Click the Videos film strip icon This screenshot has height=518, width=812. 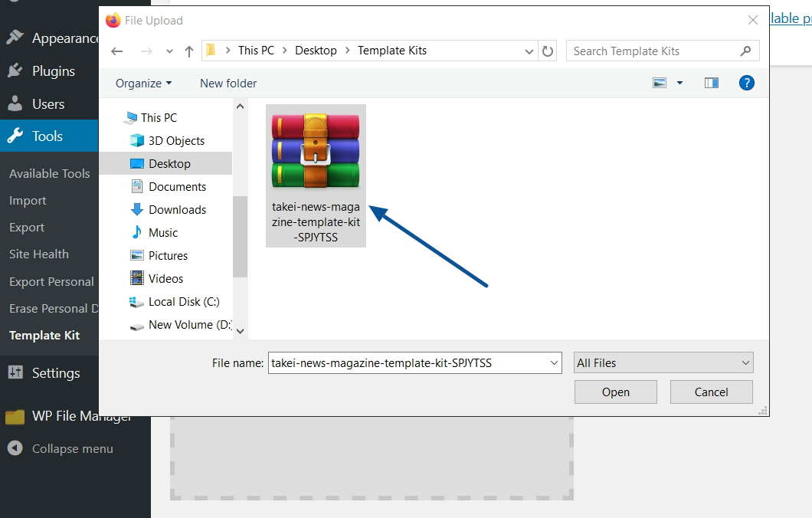(x=136, y=278)
